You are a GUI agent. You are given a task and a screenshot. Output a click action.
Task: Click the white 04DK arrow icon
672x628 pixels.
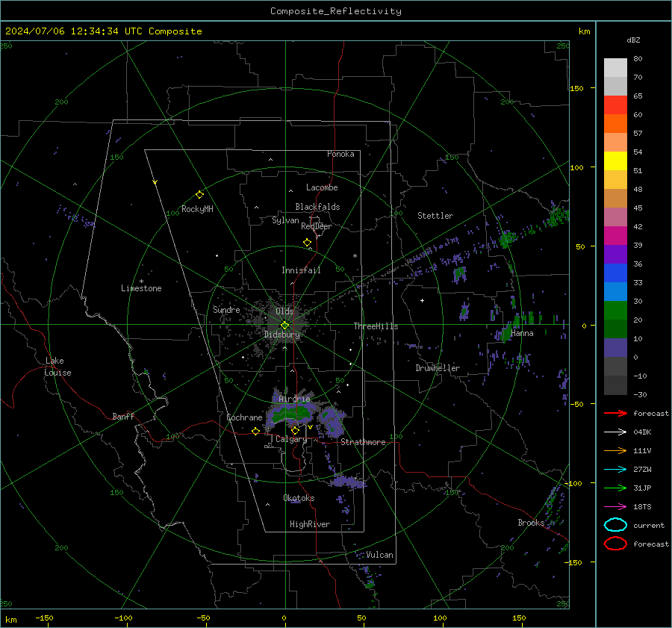[x=615, y=432]
